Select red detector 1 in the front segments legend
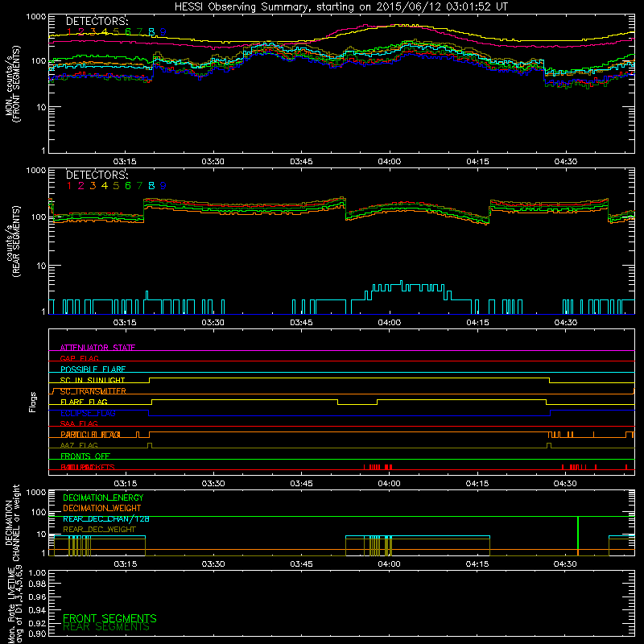Screen dimensions: 644x644 coord(69,32)
